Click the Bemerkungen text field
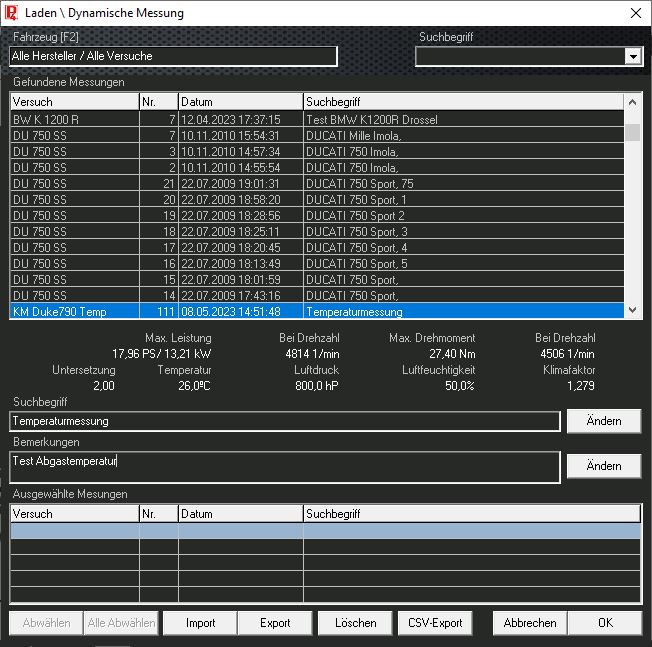Viewport: 652px width, 647px height. tap(285, 466)
